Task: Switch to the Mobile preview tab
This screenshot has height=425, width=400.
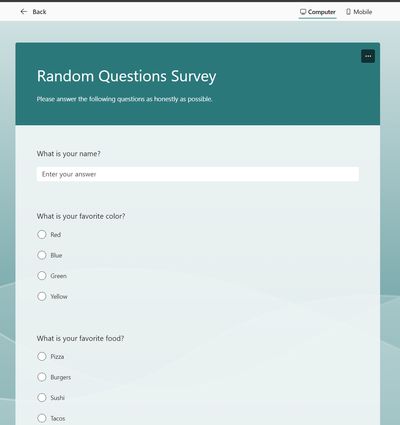Action: pyautogui.click(x=359, y=12)
